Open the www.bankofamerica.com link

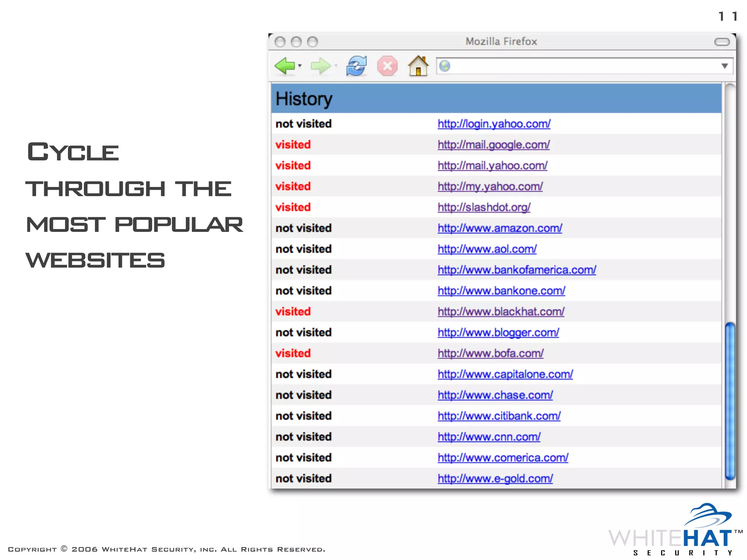point(517,270)
